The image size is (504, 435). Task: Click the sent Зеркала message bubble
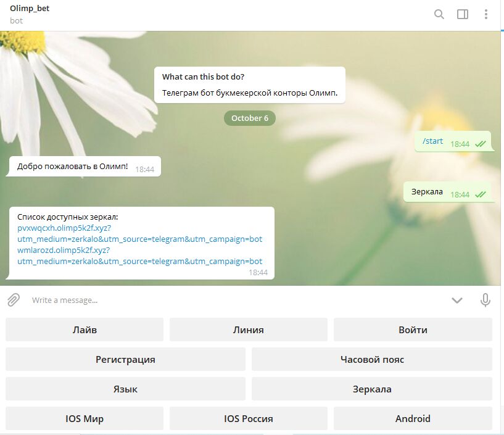[x=447, y=192]
